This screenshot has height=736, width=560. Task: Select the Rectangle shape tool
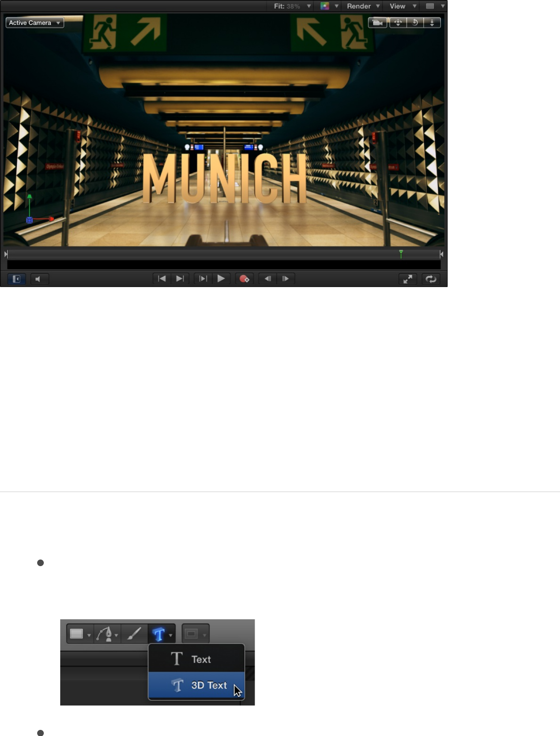coord(77,634)
